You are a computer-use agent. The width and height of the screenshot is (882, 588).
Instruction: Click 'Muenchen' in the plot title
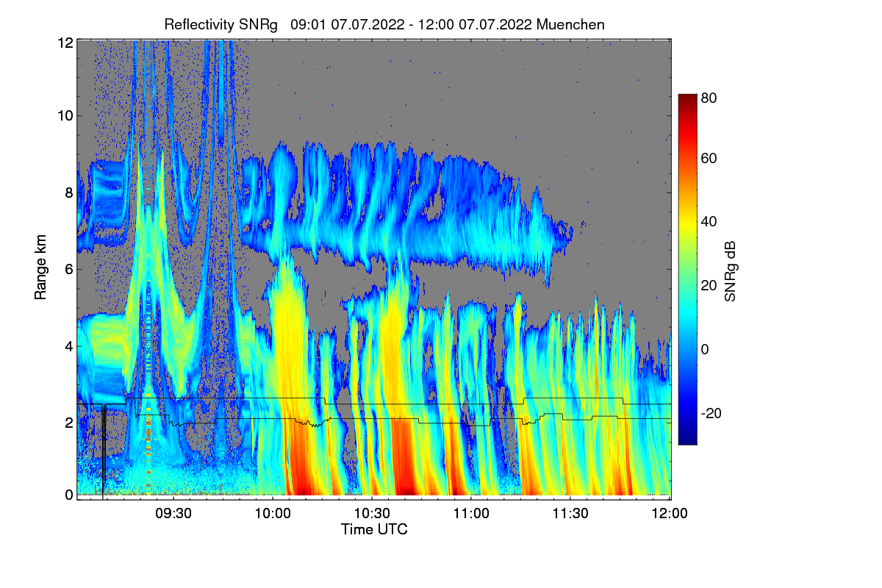[x=571, y=24]
